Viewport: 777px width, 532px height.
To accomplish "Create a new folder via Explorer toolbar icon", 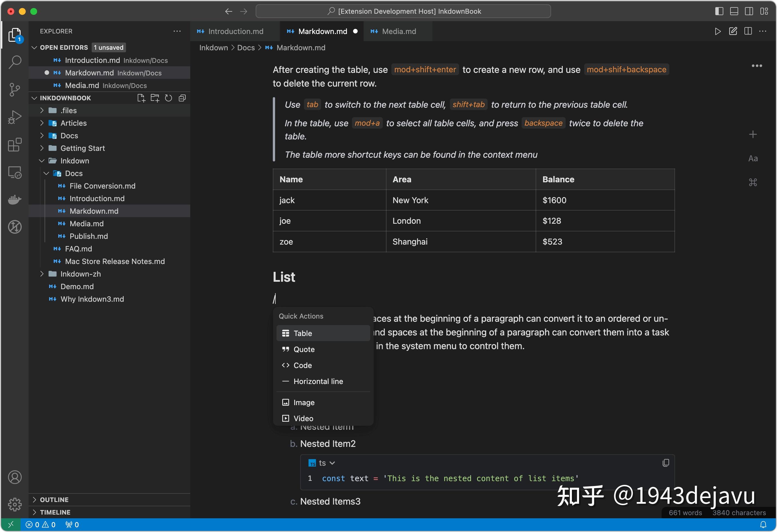I will coord(155,98).
